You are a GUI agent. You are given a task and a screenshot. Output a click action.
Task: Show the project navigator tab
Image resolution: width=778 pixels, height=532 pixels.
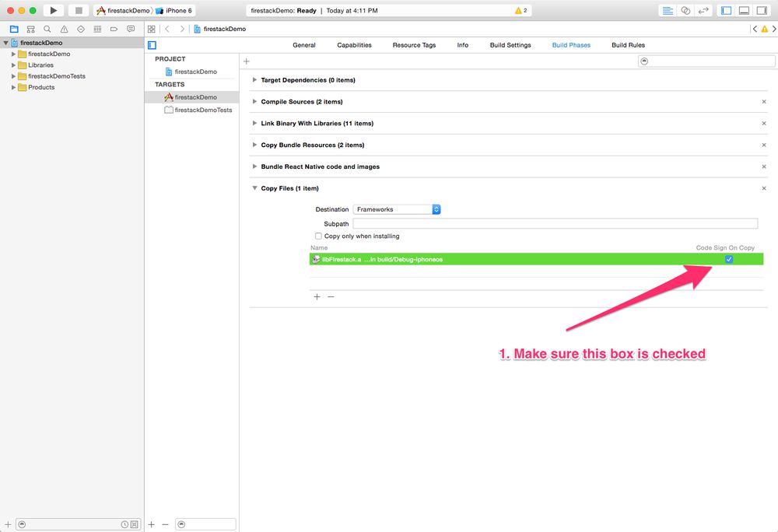click(x=14, y=30)
